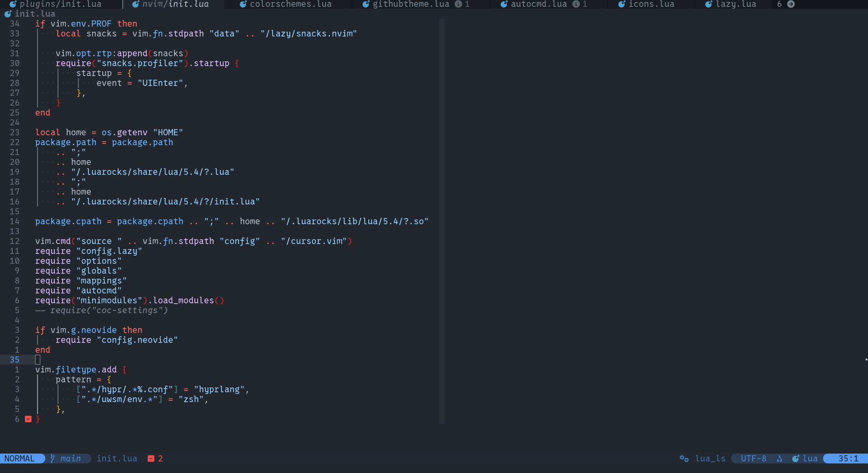Click line number 34 in the gutter
Viewport: 868px width, 473px height.
pyautogui.click(x=15, y=24)
